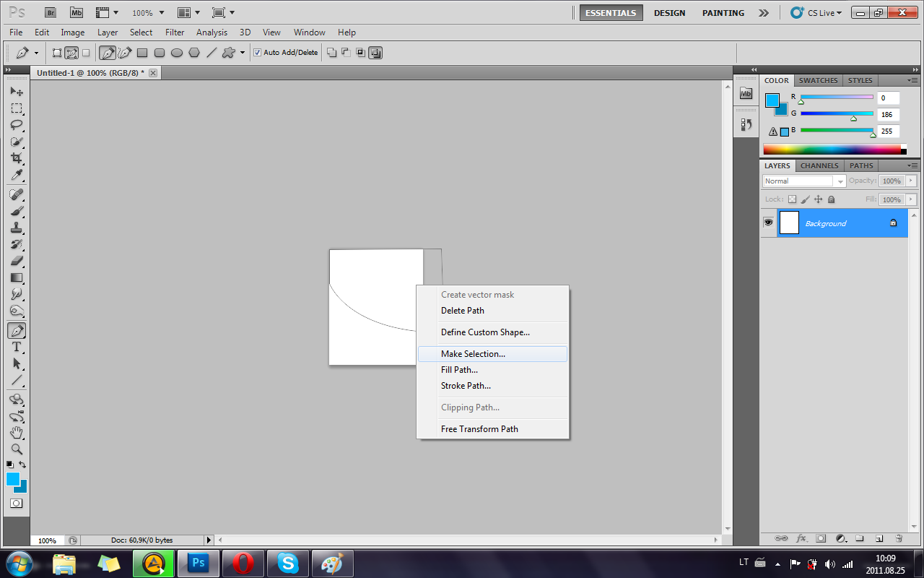Open the History panel icon in dock
Viewport: 924px width, 578px height.
click(x=746, y=124)
